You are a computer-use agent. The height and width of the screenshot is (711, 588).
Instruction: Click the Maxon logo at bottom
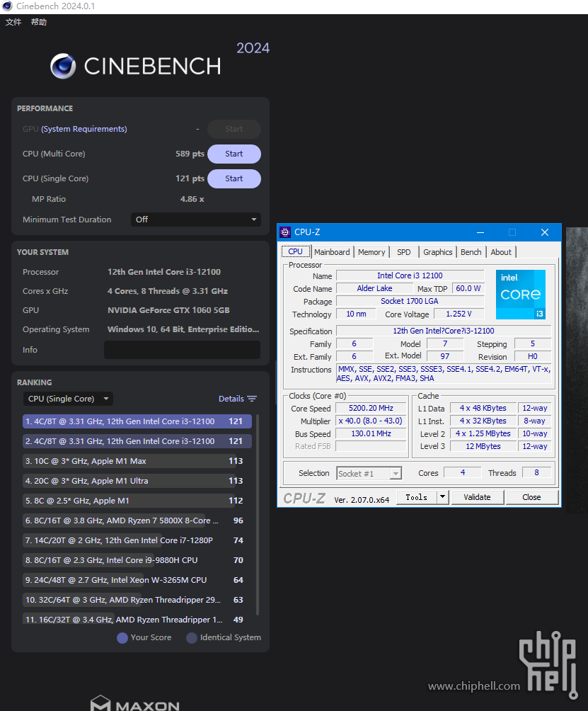(x=135, y=703)
